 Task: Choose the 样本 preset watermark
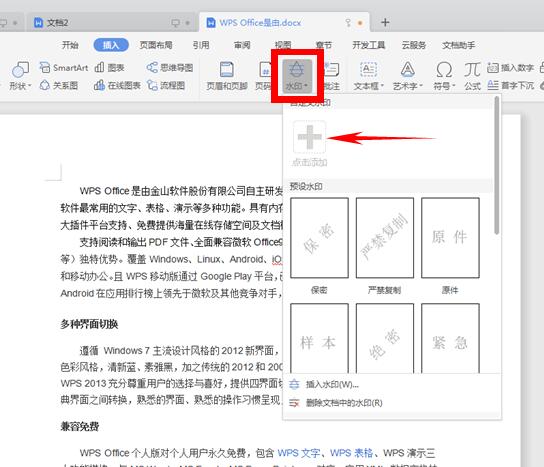point(319,339)
